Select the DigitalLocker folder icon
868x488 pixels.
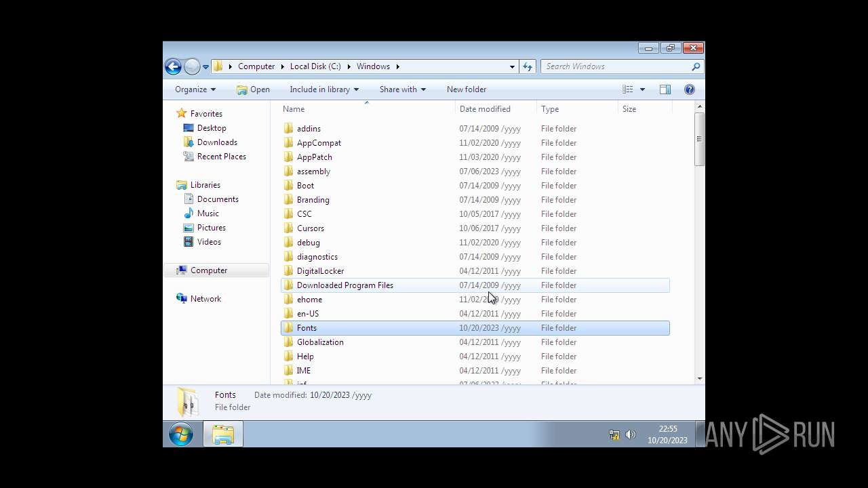click(x=288, y=271)
